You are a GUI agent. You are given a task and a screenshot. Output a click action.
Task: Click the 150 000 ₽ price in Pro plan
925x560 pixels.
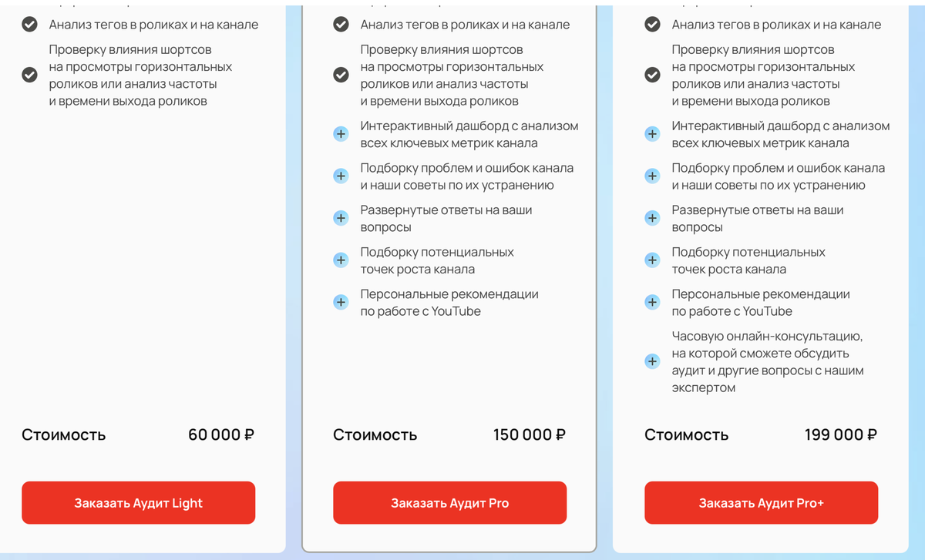click(530, 434)
